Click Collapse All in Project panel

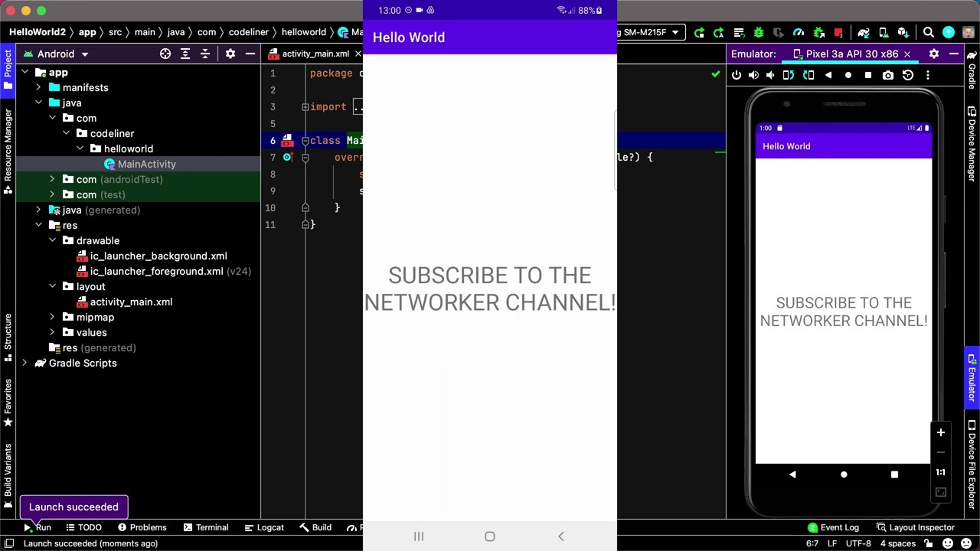tap(205, 54)
